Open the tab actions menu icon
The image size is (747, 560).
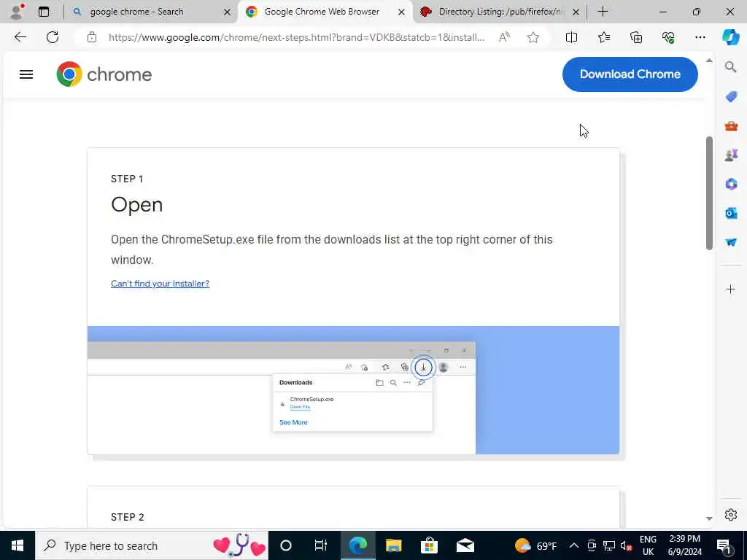tap(44, 12)
